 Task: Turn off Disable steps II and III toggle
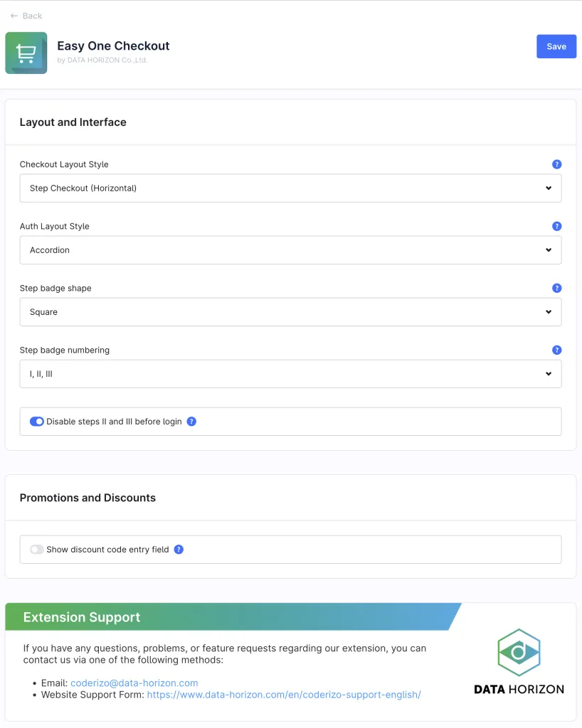pyautogui.click(x=37, y=422)
